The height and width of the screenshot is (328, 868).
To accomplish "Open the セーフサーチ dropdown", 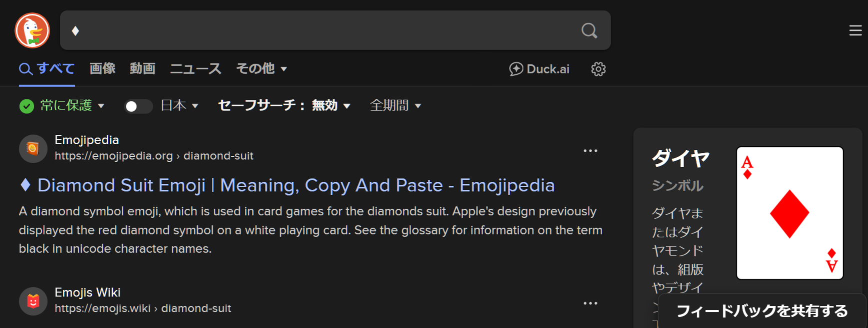I will click(x=284, y=106).
